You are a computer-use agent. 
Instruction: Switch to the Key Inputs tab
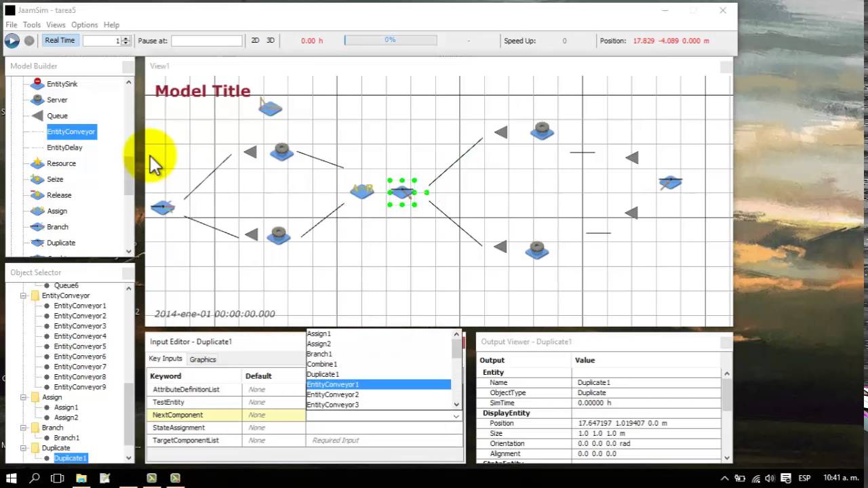pos(165,359)
